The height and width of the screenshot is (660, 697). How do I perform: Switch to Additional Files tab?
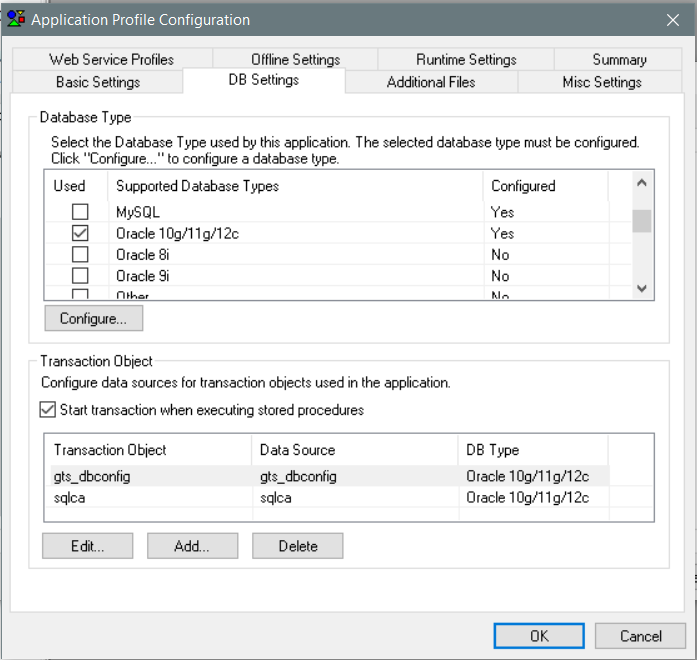(x=431, y=82)
